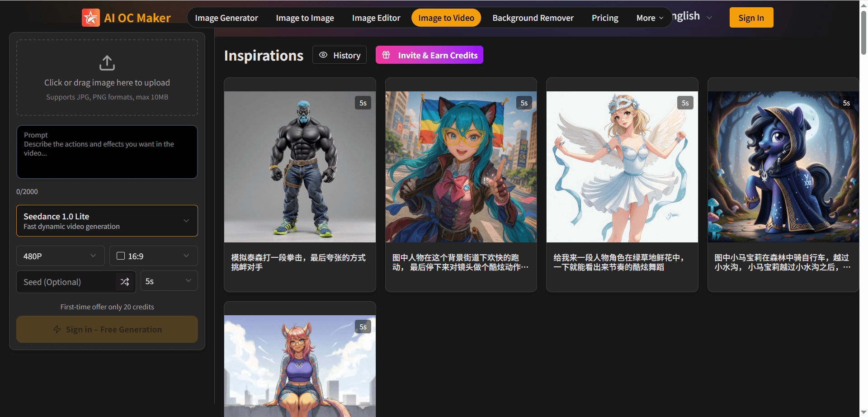Screen dimensions: 868x417
Task: Click the eye icon inside the History button
Action: pos(323,55)
